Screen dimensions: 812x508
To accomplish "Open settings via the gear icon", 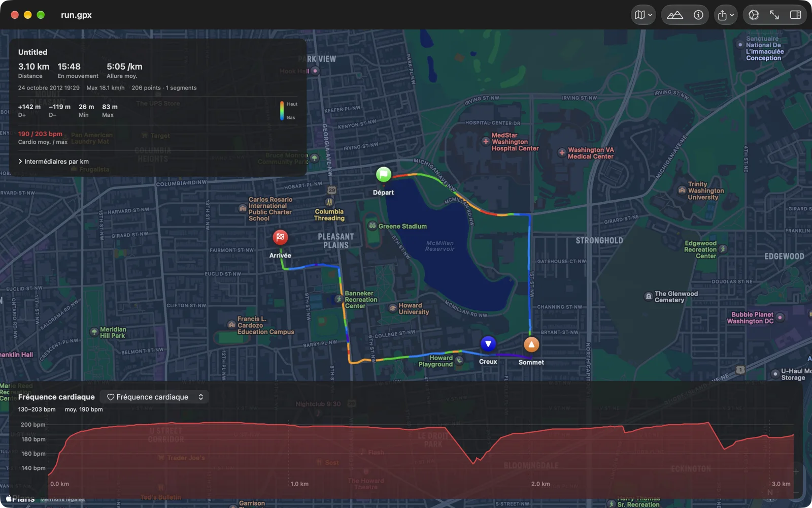I will pos(754,15).
